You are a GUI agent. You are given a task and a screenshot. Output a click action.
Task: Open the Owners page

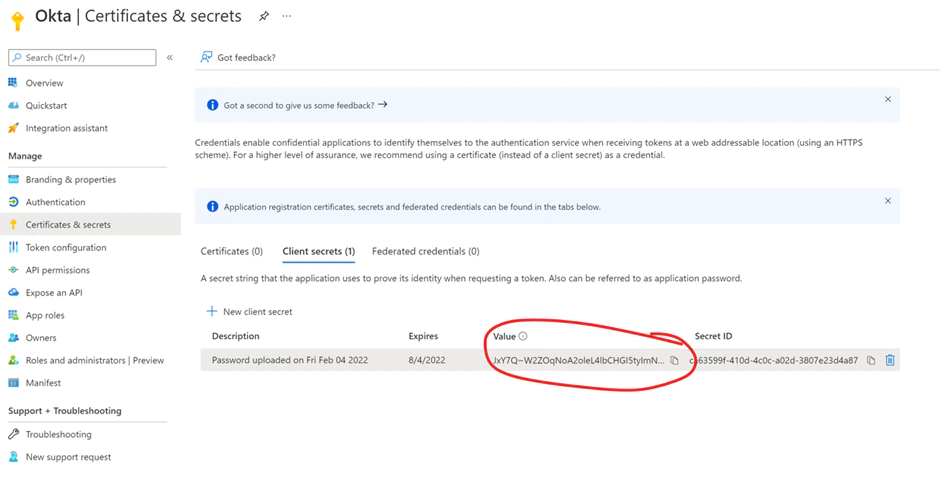pyautogui.click(x=41, y=338)
